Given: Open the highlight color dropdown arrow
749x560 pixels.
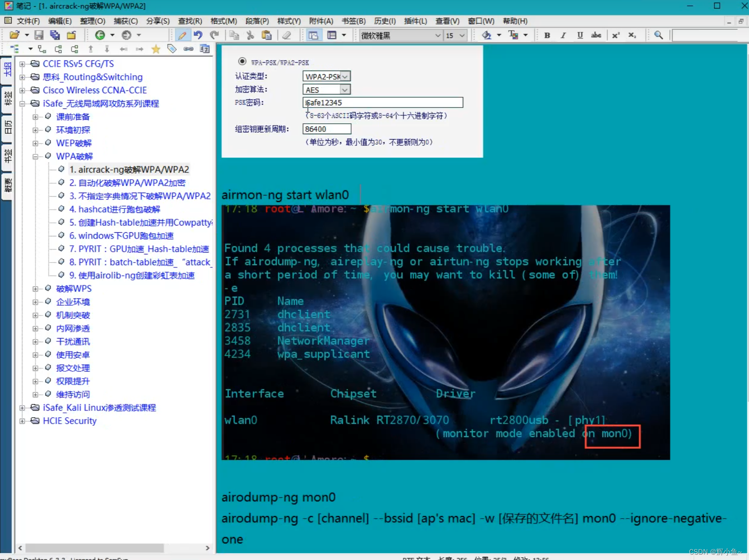Looking at the screenshot, I should [499, 35].
